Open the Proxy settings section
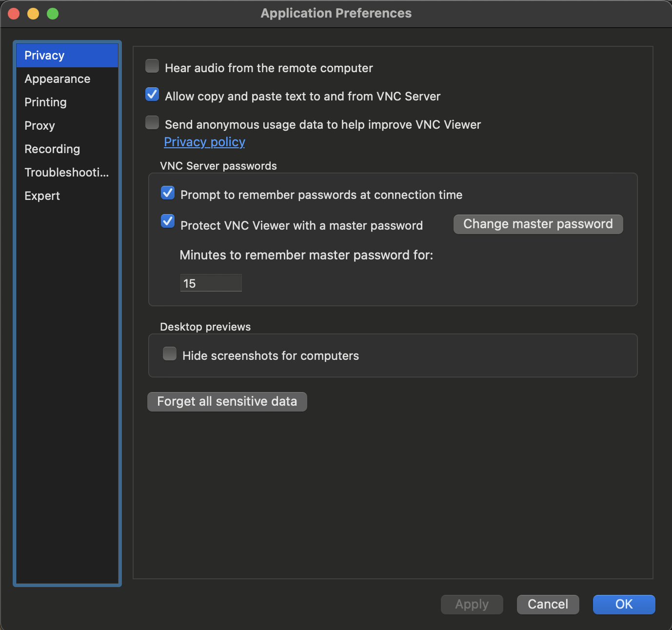Image resolution: width=672 pixels, height=630 pixels. (x=67, y=126)
